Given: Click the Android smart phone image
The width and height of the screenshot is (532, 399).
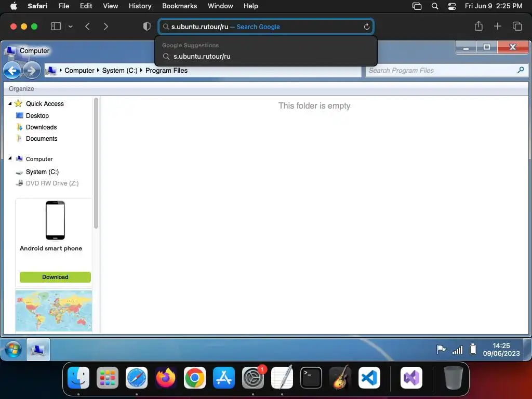Looking at the screenshot, I should point(55,220).
